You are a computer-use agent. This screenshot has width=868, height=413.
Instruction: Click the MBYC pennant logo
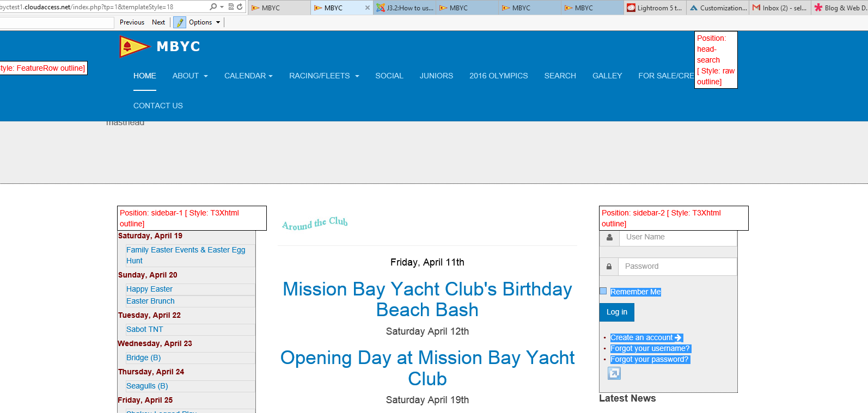[x=135, y=47]
